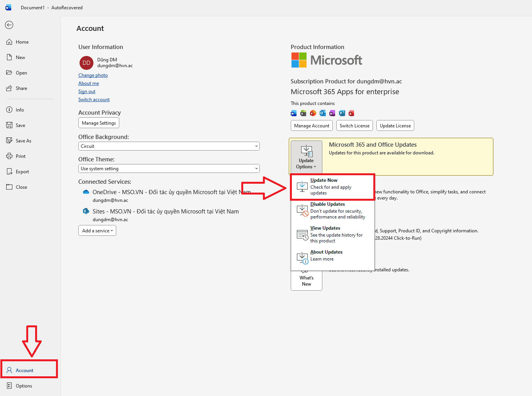The height and width of the screenshot is (396, 532).
Task: Click the Switch account link
Action: click(94, 100)
